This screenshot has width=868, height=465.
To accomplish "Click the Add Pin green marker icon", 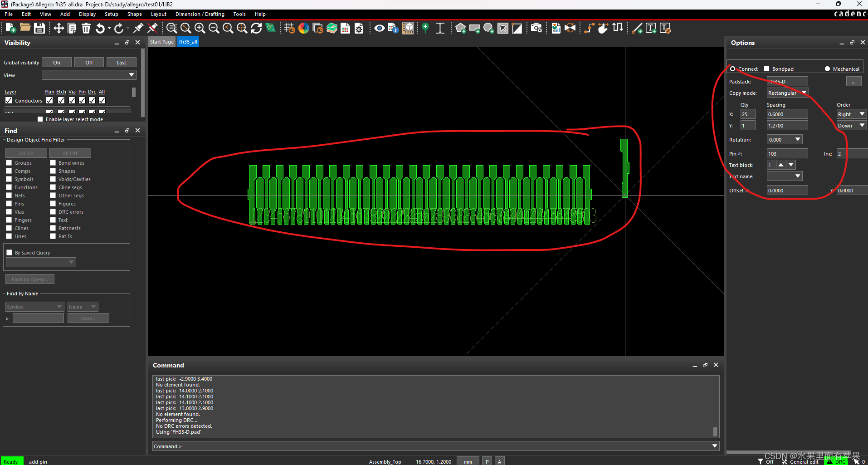I will (425, 28).
